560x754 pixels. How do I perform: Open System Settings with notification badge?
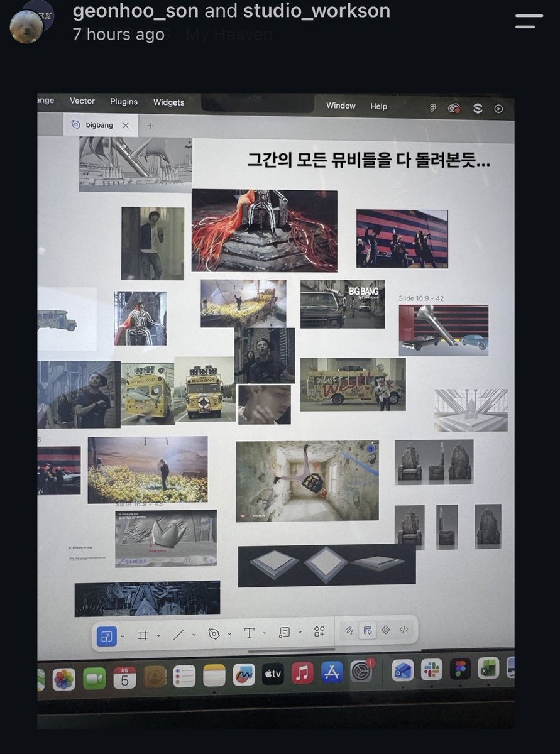point(361,672)
